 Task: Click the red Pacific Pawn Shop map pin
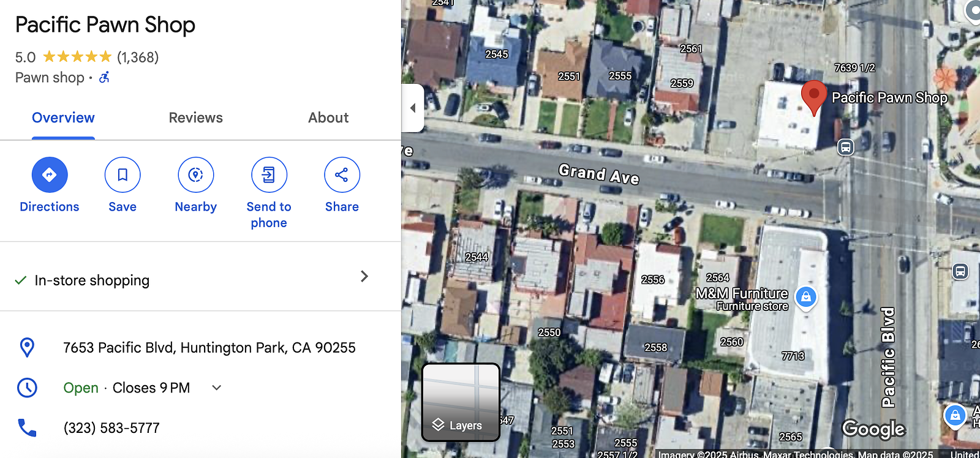tap(814, 97)
